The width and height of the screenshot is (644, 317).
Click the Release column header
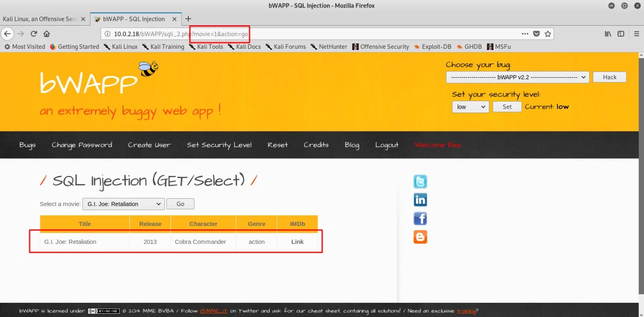pos(150,224)
